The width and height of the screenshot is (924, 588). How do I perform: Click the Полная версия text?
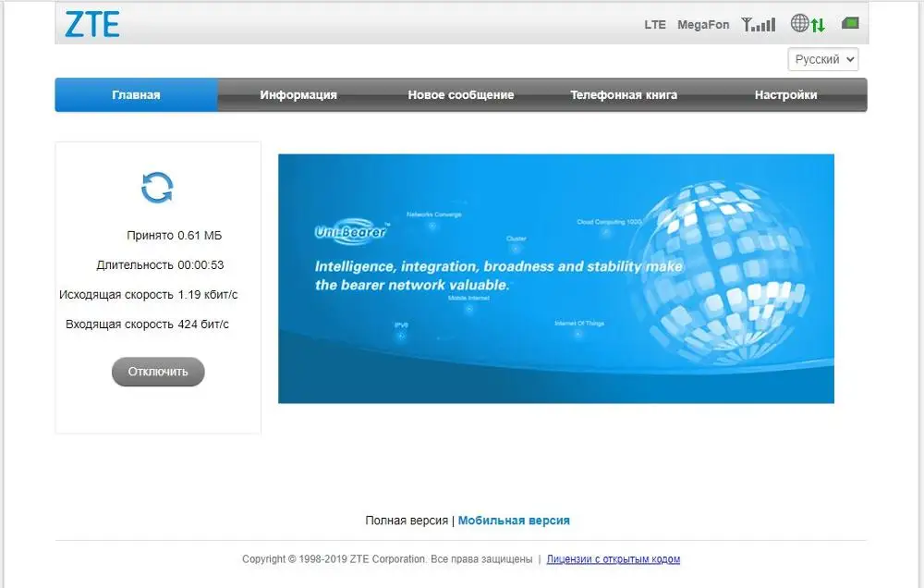[x=407, y=521]
